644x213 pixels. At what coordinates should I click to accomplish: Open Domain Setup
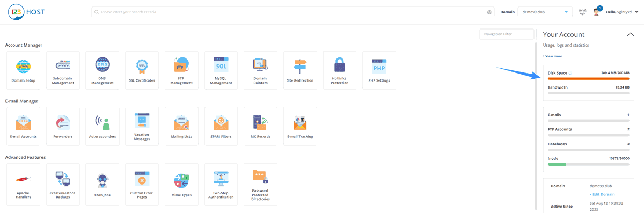click(24, 70)
